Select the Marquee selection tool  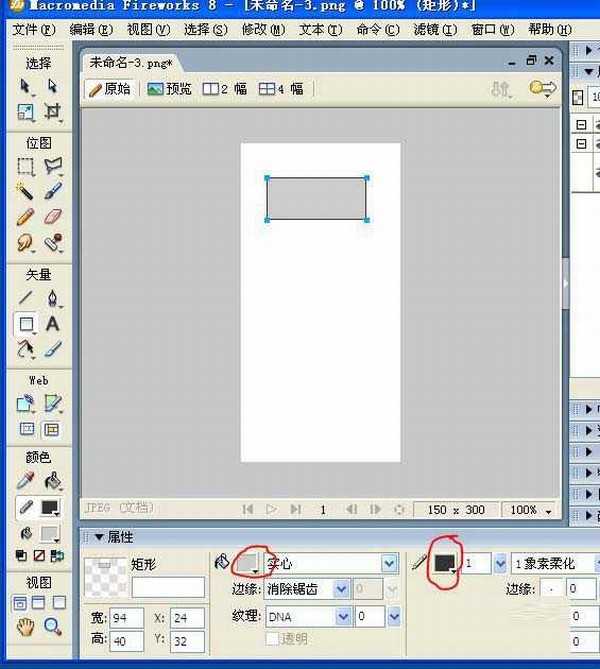[x=26, y=166]
